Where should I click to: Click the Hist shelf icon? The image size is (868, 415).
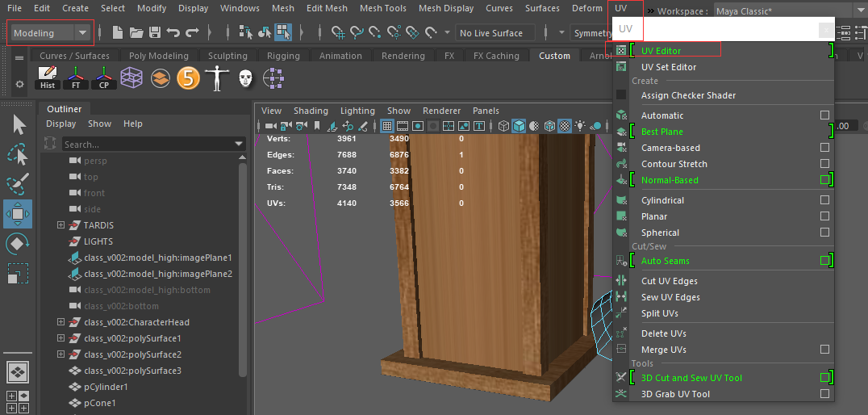[48, 78]
